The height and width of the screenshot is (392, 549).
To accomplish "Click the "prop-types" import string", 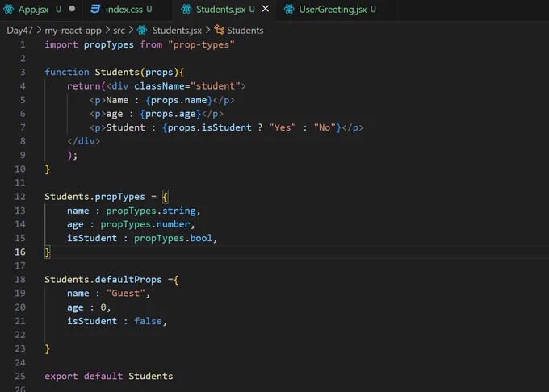I will click(201, 44).
